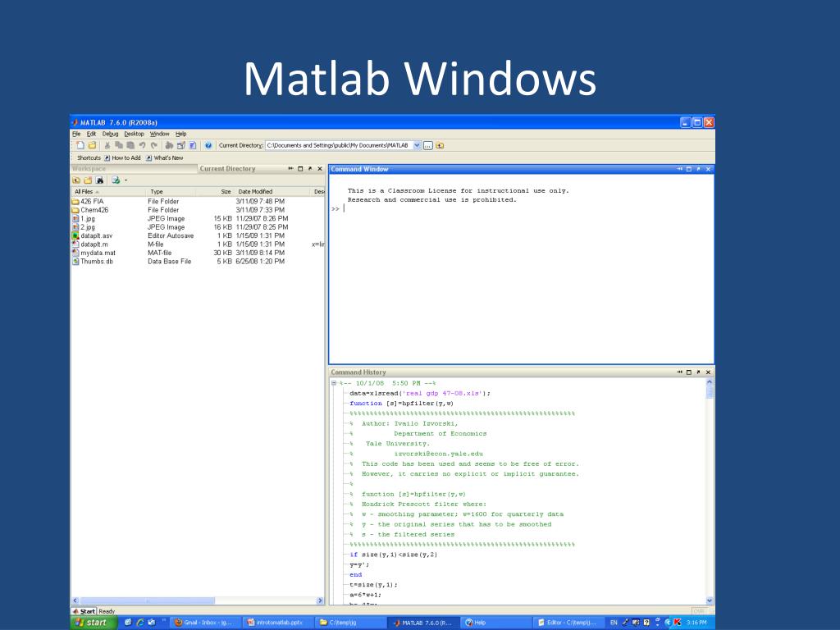Sort by the All Files column header
The width and height of the screenshot is (840, 630).
[x=107, y=192]
